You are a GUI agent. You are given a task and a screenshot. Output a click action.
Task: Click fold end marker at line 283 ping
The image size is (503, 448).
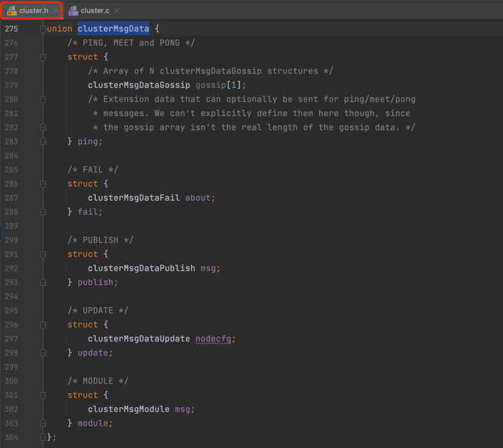(x=43, y=142)
